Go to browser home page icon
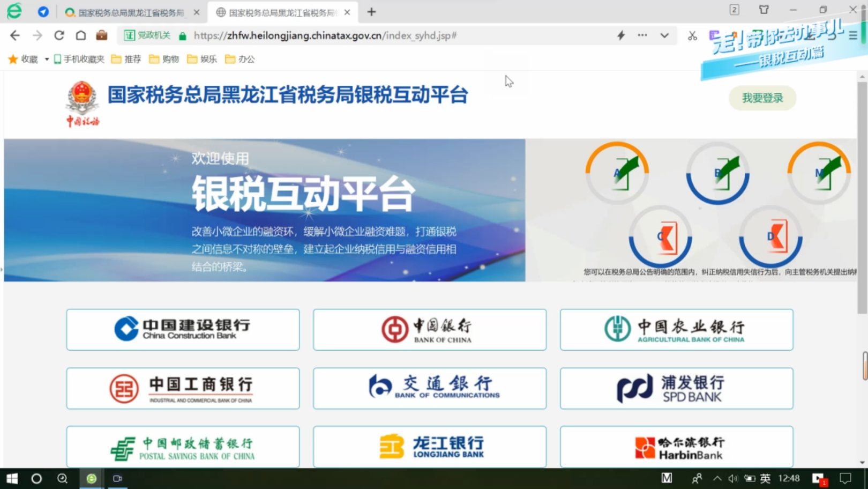Viewport: 868px width, 489px height. (80, 35)
